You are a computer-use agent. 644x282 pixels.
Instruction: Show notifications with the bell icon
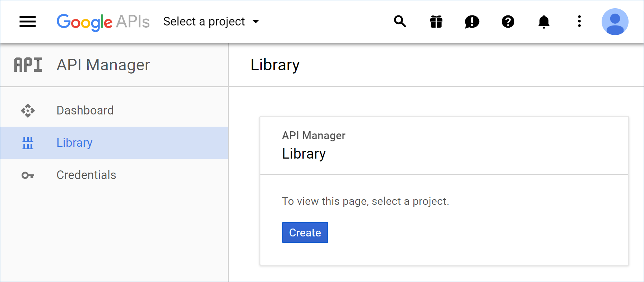point(544,22)
